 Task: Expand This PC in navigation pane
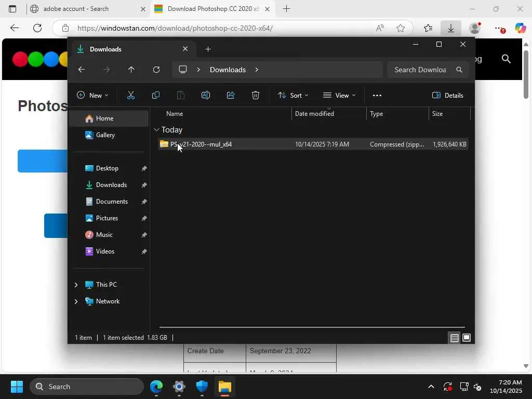pos(76,285)
